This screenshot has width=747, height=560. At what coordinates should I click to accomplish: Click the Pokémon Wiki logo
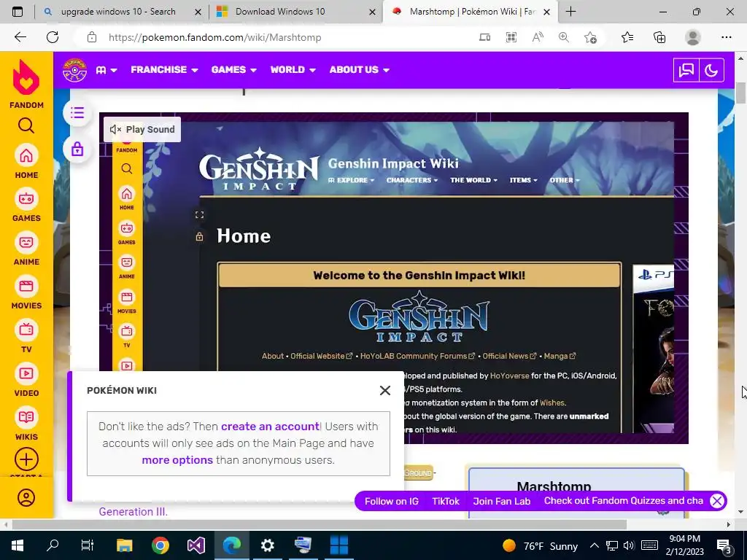[x=75, y=70]
